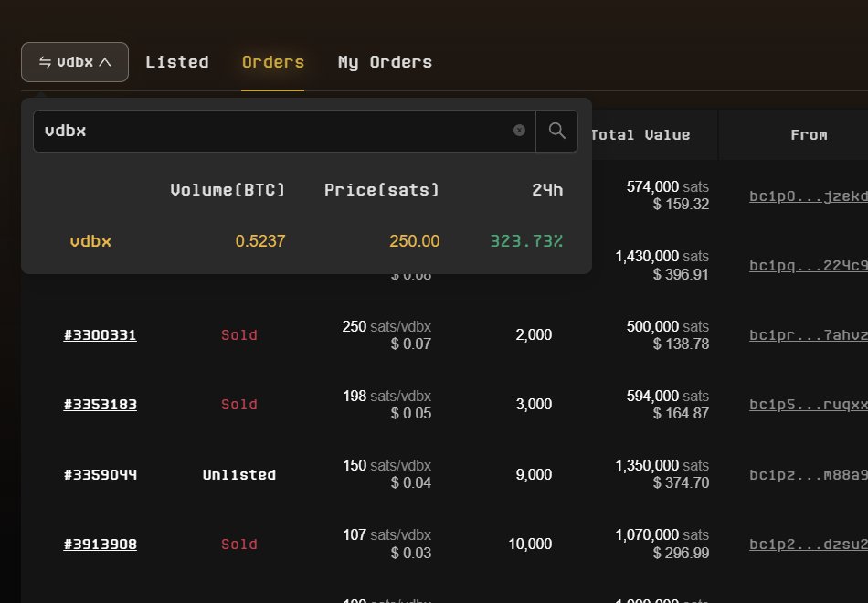Click the Unlisted status of order #3359044
This screenshot has height=603, width=868.
tap(238, 474)
